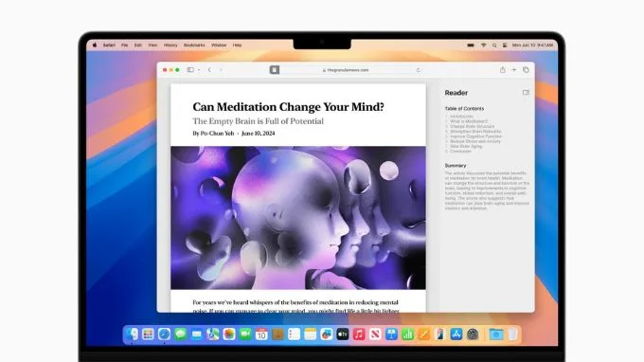Open Maps from the Dock
Viewport: 644px width, 362px height.
click(213, 335)
